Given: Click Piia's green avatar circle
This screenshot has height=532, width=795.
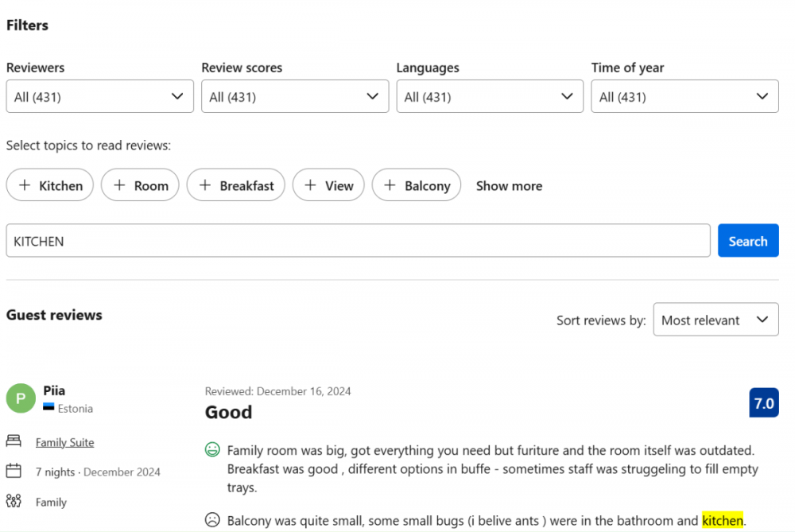Looking at the screenshot, I should pyautogui.click(x=21, y=398).
